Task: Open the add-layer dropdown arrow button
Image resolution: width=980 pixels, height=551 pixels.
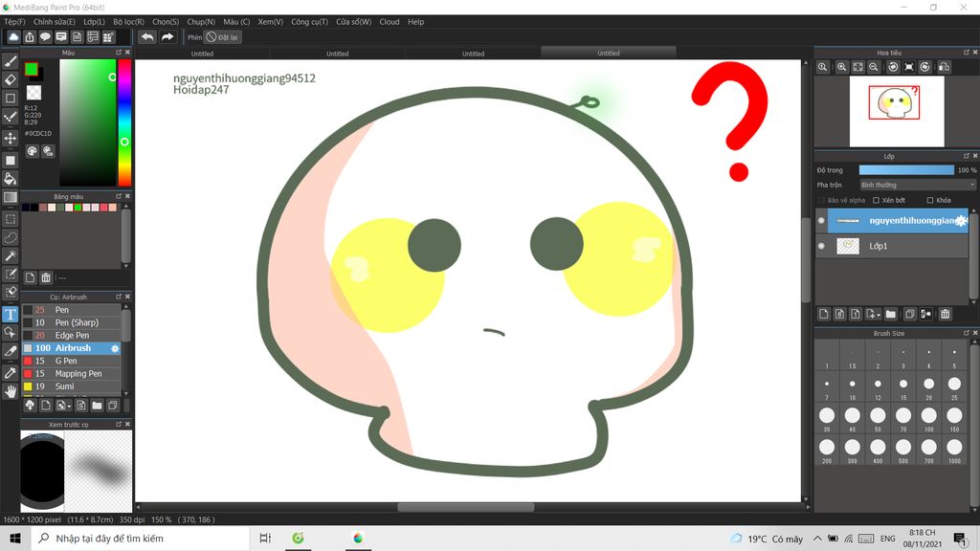Action: (873, 314)
